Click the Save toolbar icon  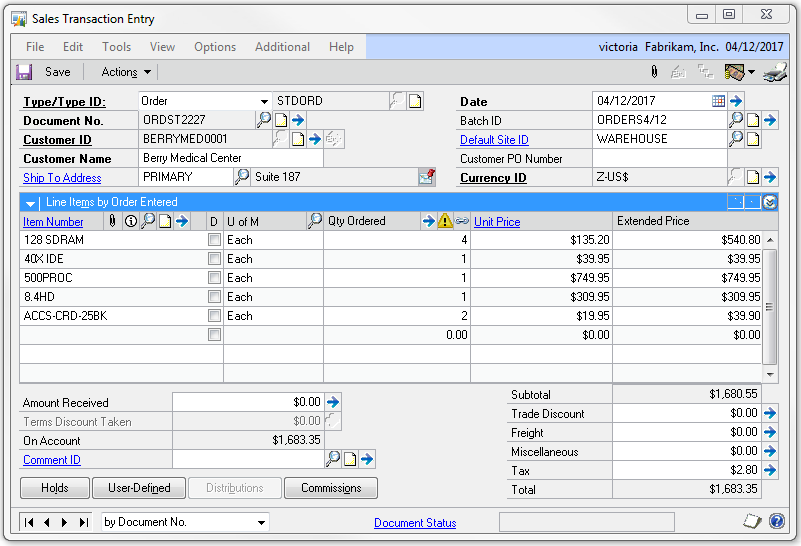pos(25,72)
